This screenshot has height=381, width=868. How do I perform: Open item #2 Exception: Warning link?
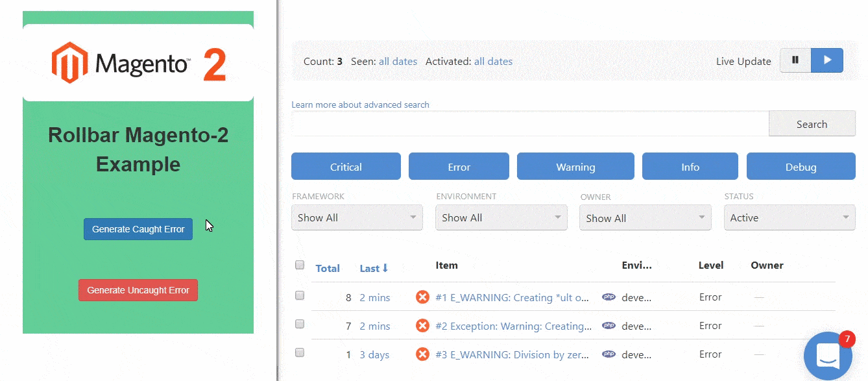pyautogui.click(x=514, y=326)
